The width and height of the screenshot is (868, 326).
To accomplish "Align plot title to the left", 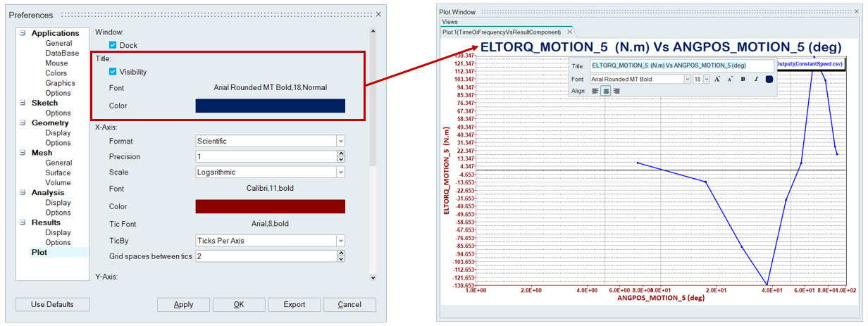I will (x=595, y=91).
